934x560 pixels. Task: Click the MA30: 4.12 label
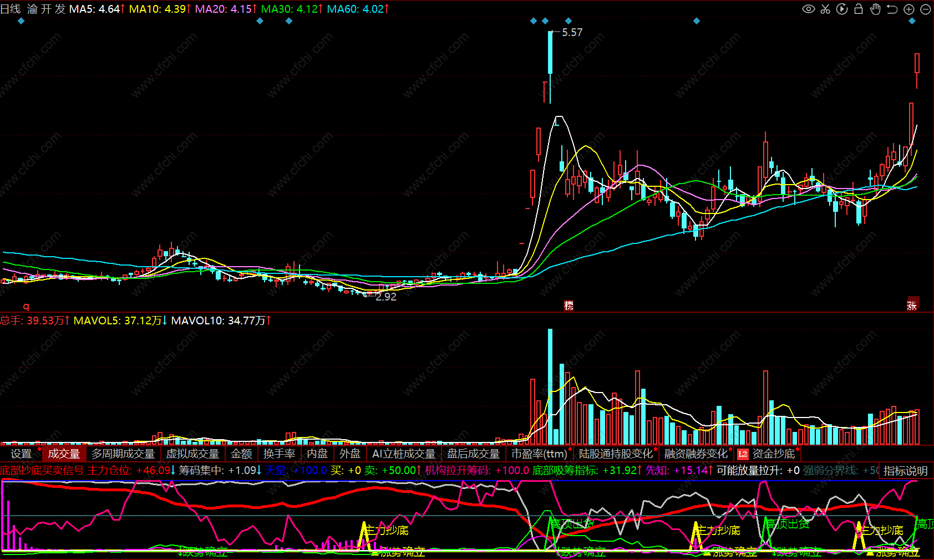pyautogui.click(x=292, y=9)
